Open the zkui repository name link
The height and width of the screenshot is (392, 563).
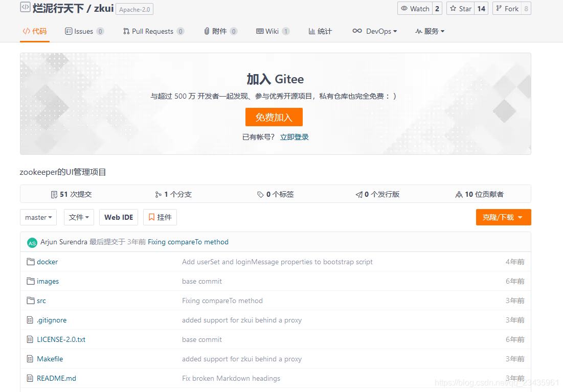(x=104, y=8)
